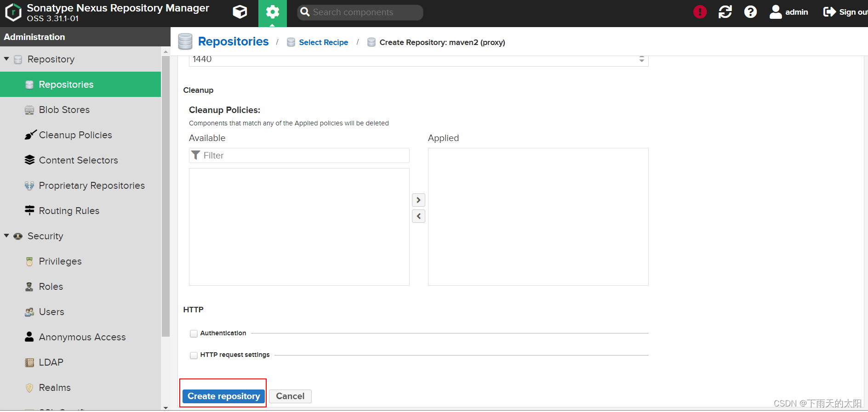Open Proprietary Repositories menu item
Image resolution: width=868 pixels, height=412 pixels.
(x=80, y=185)
